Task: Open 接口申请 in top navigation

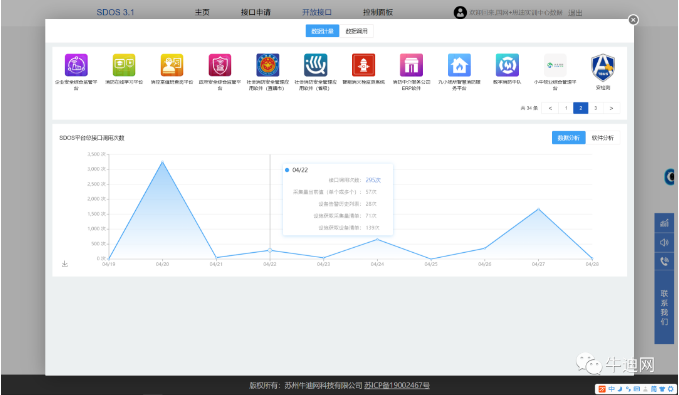Action: click(255, 13)
